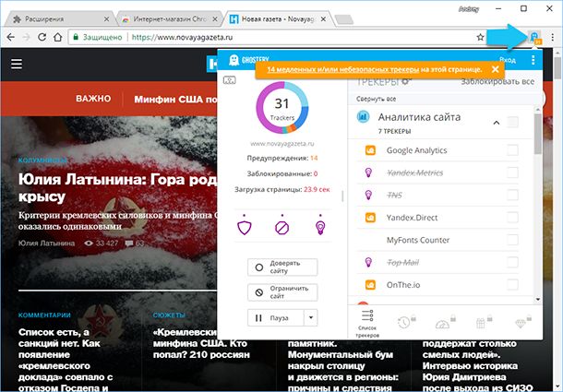Click the purple lightbulb smart-blocking icon
563x392 pixels.
tap(321, 226)
